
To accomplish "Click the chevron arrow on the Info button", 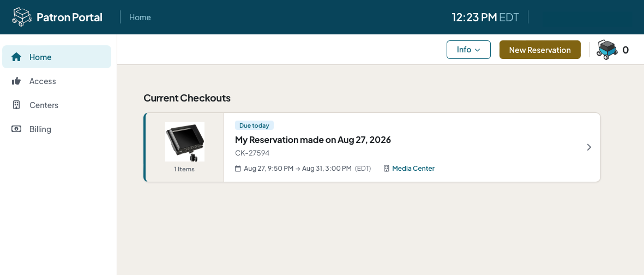I will [477, 50].
